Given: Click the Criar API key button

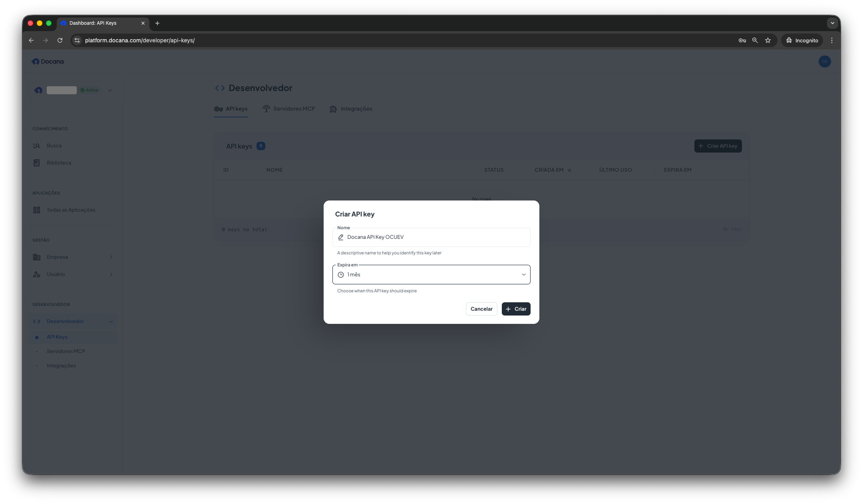Looking at the screenshot, I should click(718, 146).
